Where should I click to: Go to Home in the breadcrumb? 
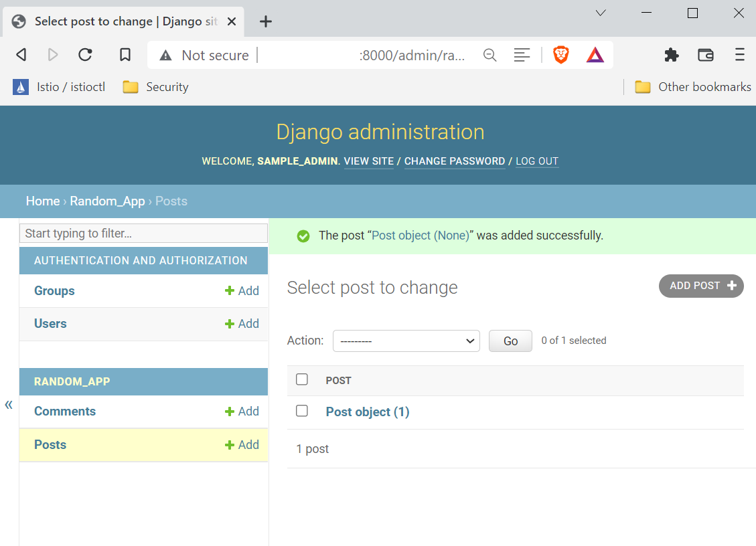point(43,201)
